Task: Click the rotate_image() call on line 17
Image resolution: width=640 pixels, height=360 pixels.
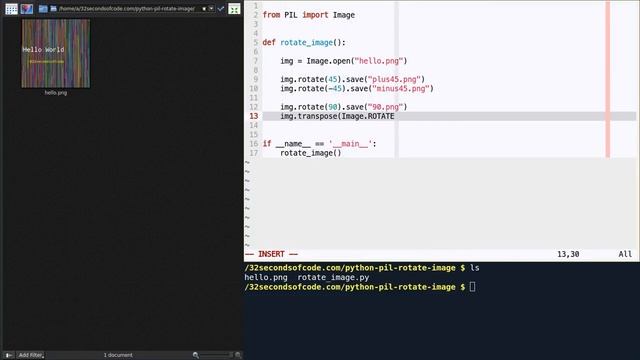Action: pos(311,153)
